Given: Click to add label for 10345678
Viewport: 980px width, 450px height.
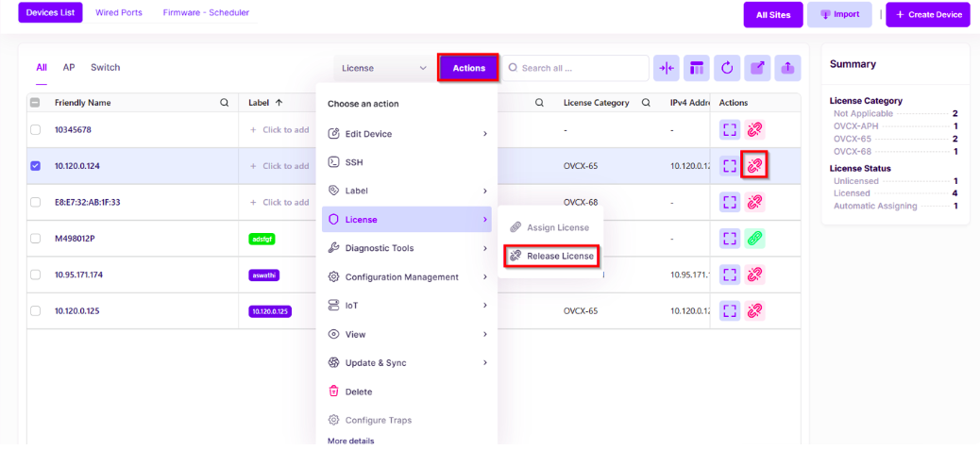Looking at the screenshot, I should [x=279, y=130].
